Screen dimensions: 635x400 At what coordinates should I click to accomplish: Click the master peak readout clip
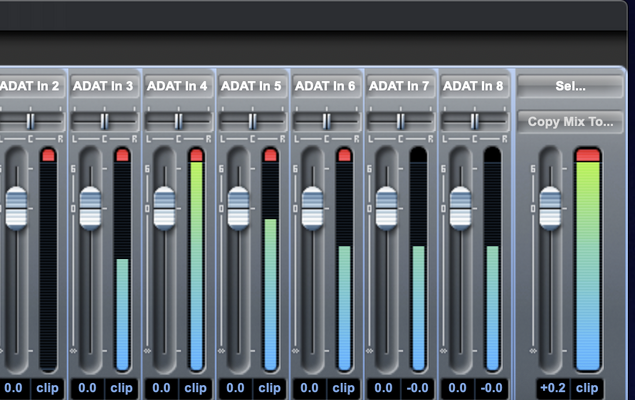tap(587, 388)
